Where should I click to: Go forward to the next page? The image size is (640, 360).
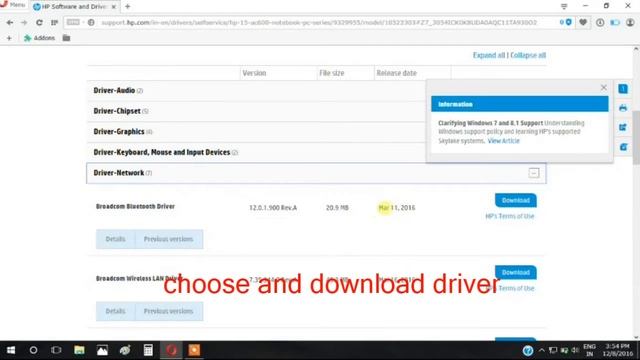click(24, 22)
